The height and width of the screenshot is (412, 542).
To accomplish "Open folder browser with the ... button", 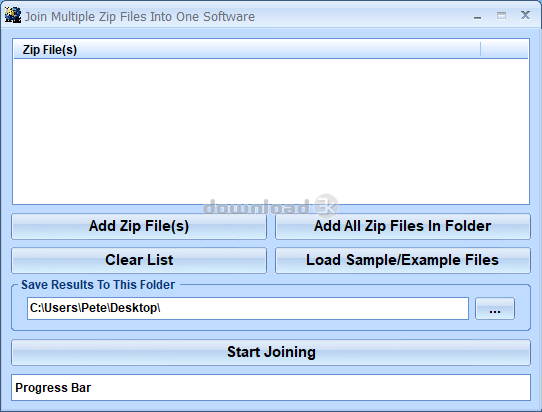I will pos(495,308).
